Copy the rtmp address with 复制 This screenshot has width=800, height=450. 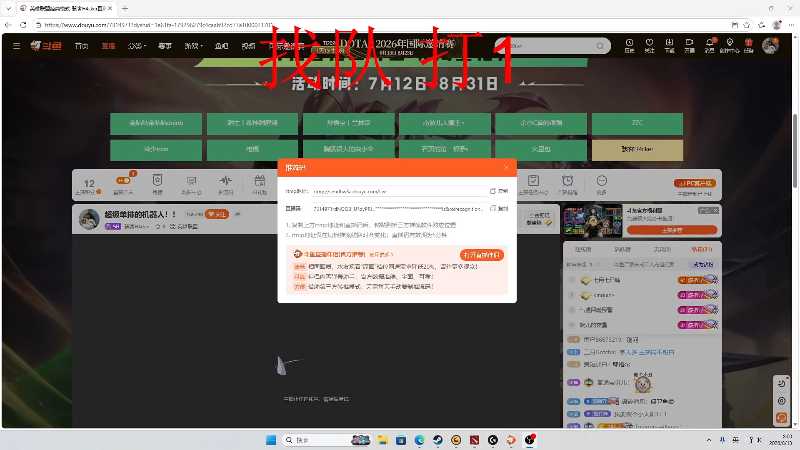coord(499,191)
